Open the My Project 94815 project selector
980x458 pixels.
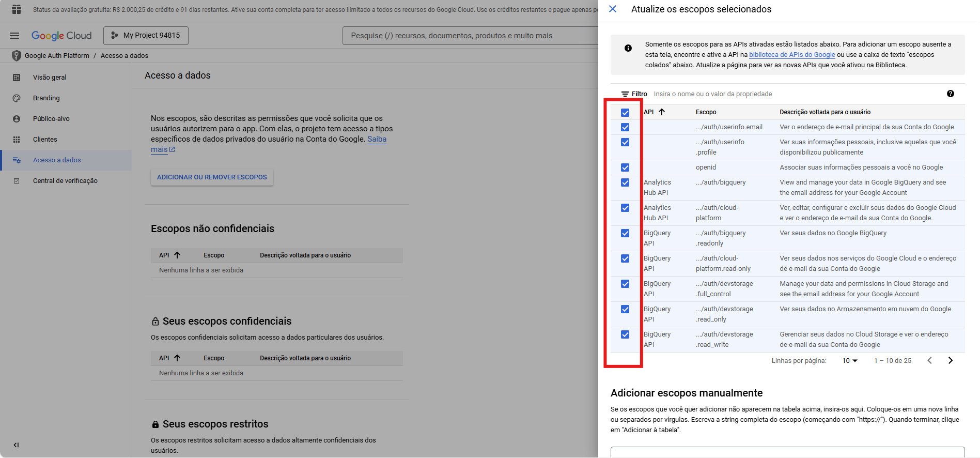click(x=146, y=36)
